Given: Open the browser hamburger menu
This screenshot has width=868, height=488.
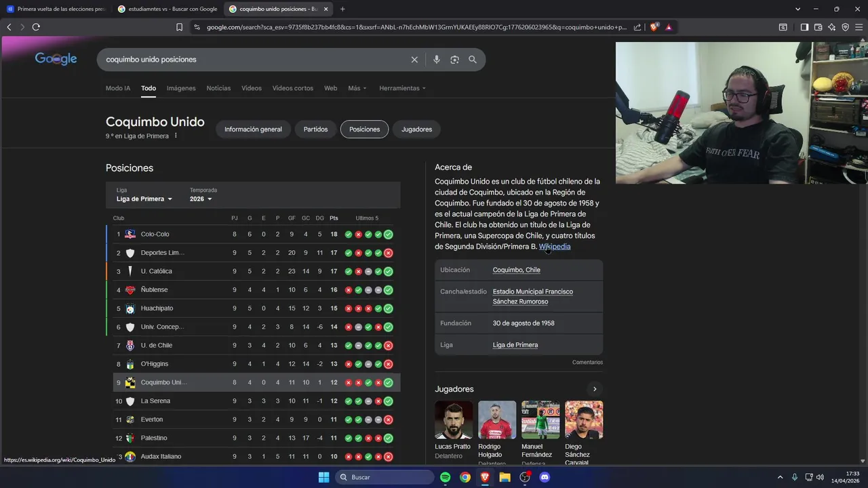Looking at the screenshot, I should coord(859,27).
